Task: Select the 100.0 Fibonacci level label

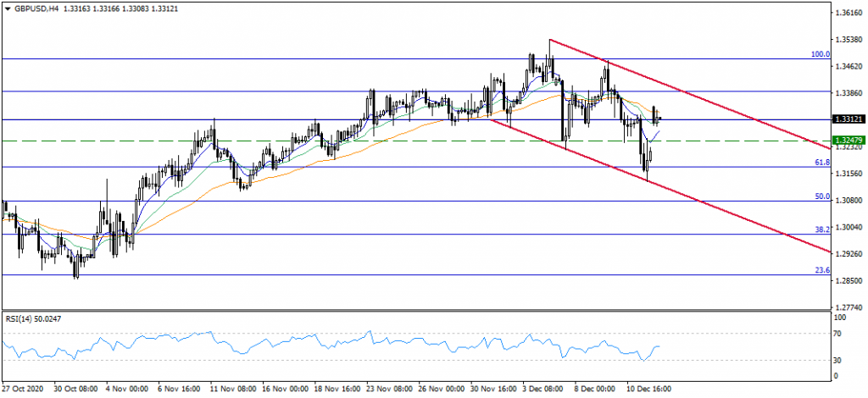Action: click(x=820, y=54)
